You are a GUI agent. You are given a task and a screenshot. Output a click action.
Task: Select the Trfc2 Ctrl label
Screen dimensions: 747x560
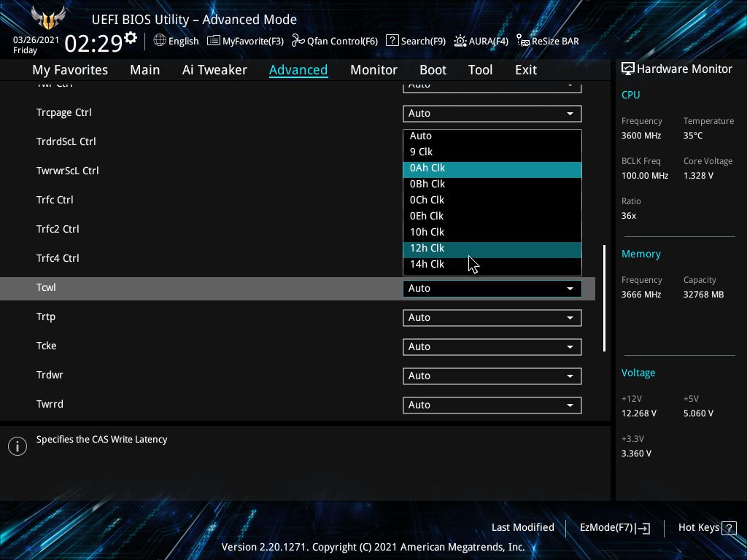[58, 229]
